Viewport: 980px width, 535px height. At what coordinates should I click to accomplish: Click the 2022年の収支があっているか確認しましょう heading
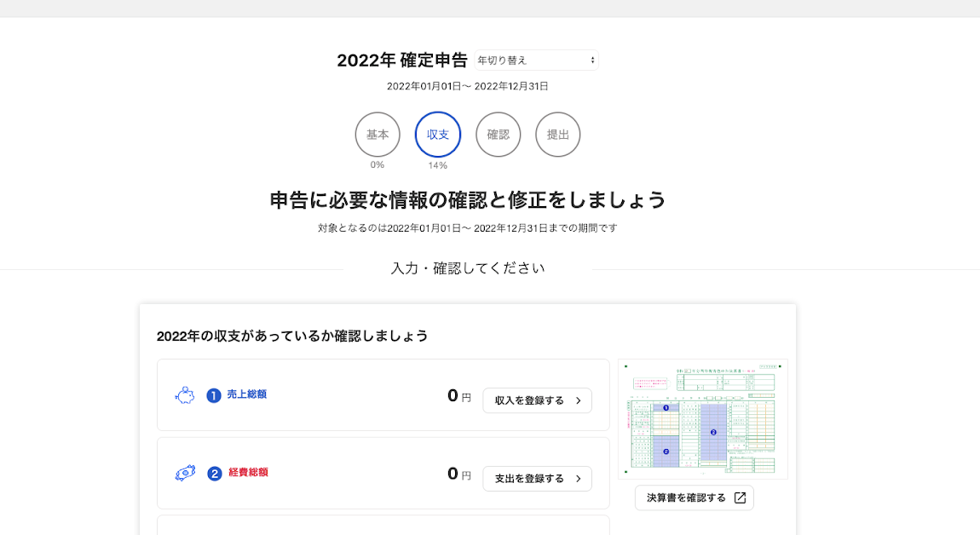pyautogui.click(x=292, y=337)
